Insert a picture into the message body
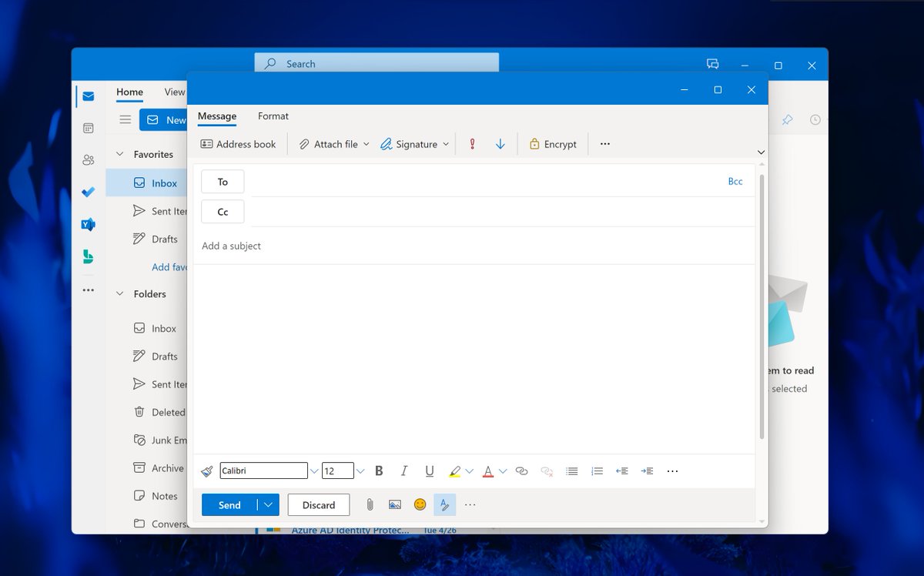Viewport: 924px width, 576px height. point(395,504)
